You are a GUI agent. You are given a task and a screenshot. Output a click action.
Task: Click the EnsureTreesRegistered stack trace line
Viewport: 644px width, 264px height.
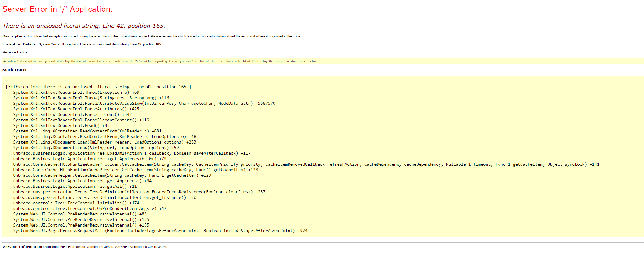[139, 192]
